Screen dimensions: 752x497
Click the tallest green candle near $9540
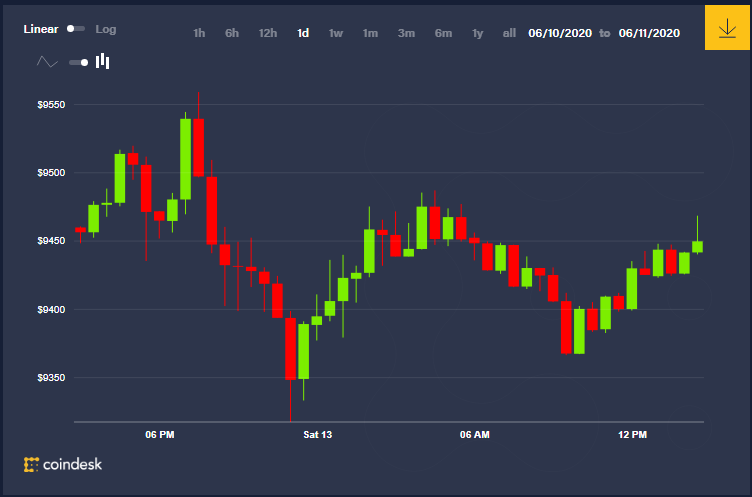point(186,159)
